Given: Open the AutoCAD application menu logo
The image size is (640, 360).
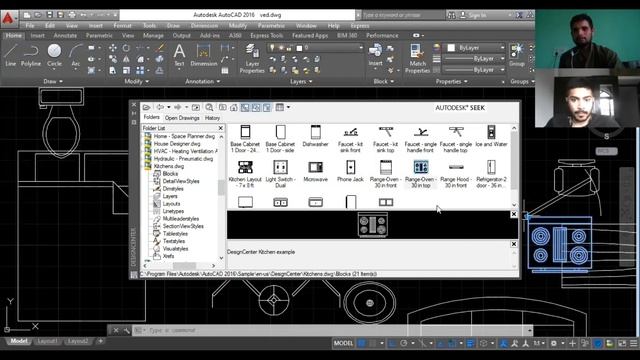Looking at the screenshot, I should [9, 18].
